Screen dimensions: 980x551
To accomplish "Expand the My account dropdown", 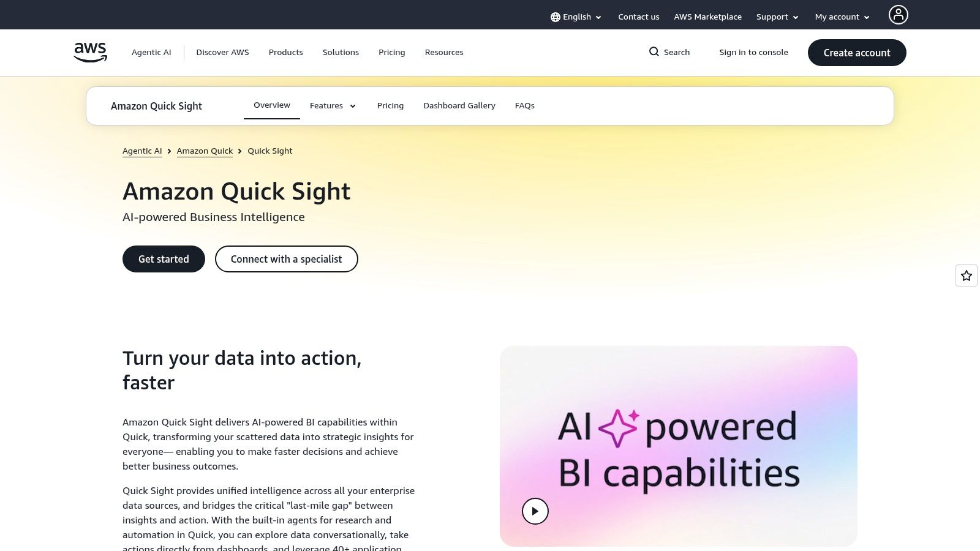I will click(x=842, y=17).
